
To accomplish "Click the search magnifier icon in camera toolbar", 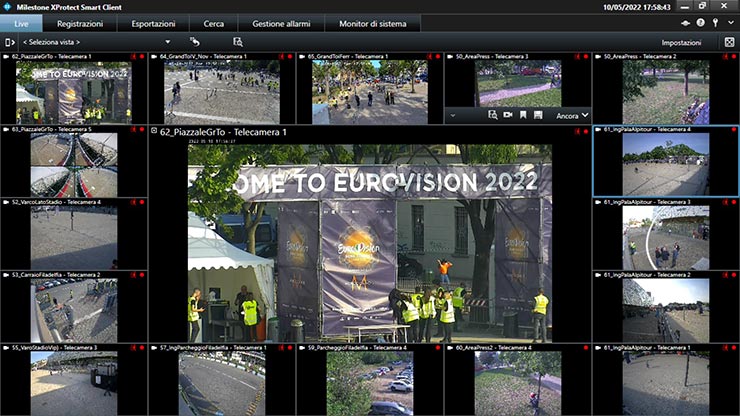I will [492, 116].
